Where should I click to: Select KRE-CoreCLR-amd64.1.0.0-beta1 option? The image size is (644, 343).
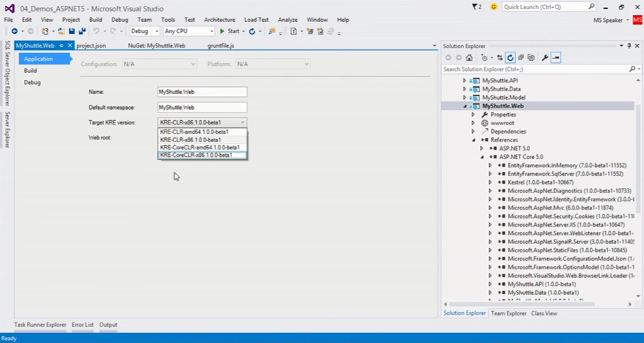pyautogui.click(x=202, y=147)
